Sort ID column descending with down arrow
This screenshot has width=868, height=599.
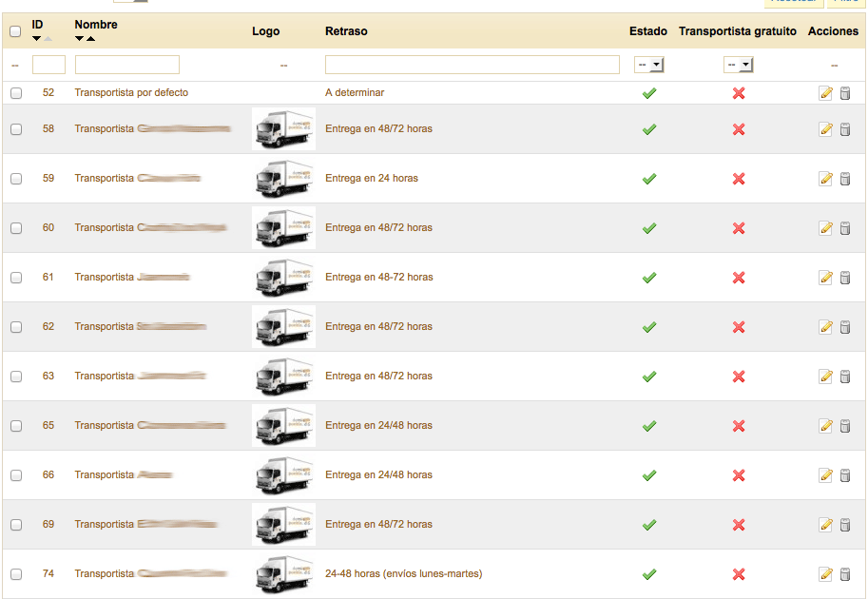coord(37,39)
